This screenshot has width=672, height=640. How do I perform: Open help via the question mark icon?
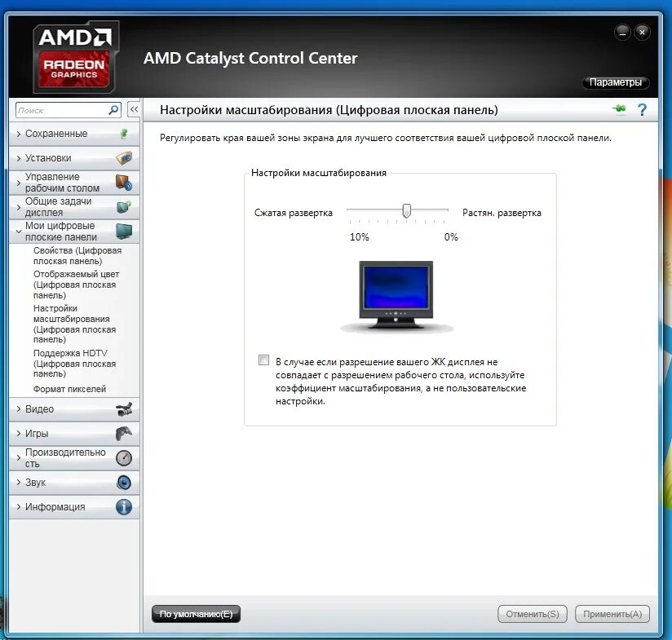click(x=642, y=110)
